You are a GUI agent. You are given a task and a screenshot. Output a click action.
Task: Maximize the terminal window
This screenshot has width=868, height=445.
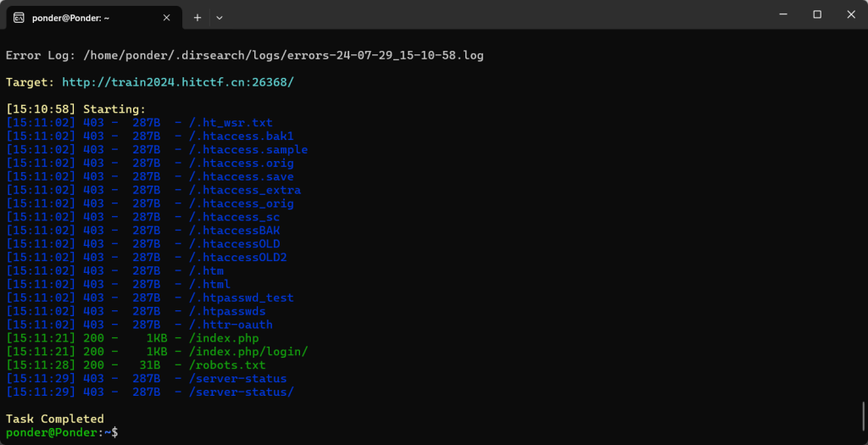click(816, 14)
